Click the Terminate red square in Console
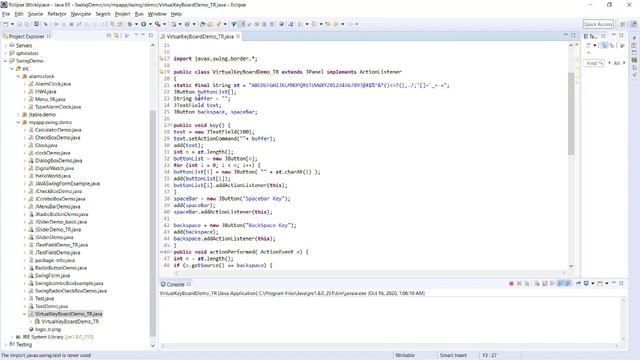This screenshot has height=360, width=640. pyautogui.click(x=511, y=284)
